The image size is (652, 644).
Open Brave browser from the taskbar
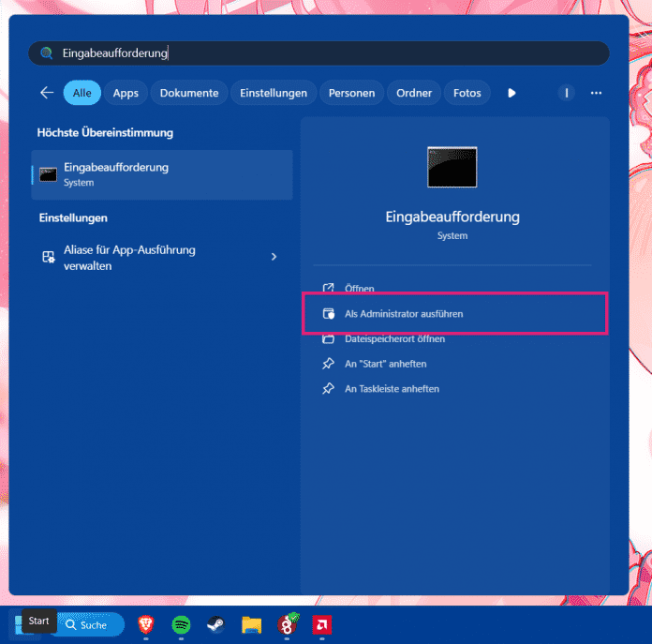(145, 624)
